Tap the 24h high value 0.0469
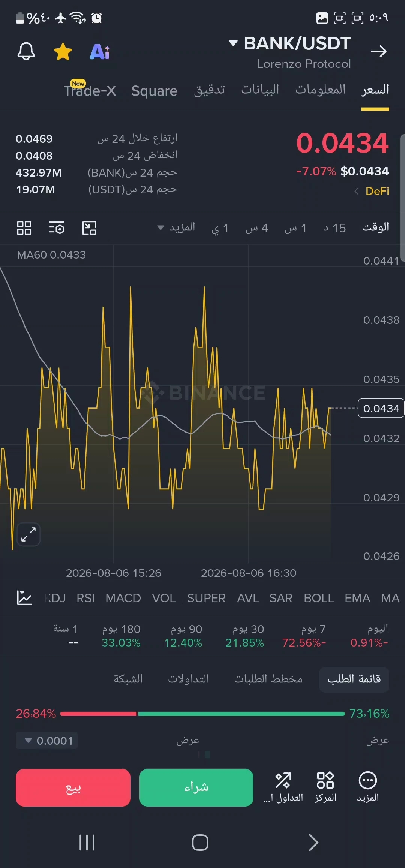This screenshot has height=868, width=405. point(34,139)
